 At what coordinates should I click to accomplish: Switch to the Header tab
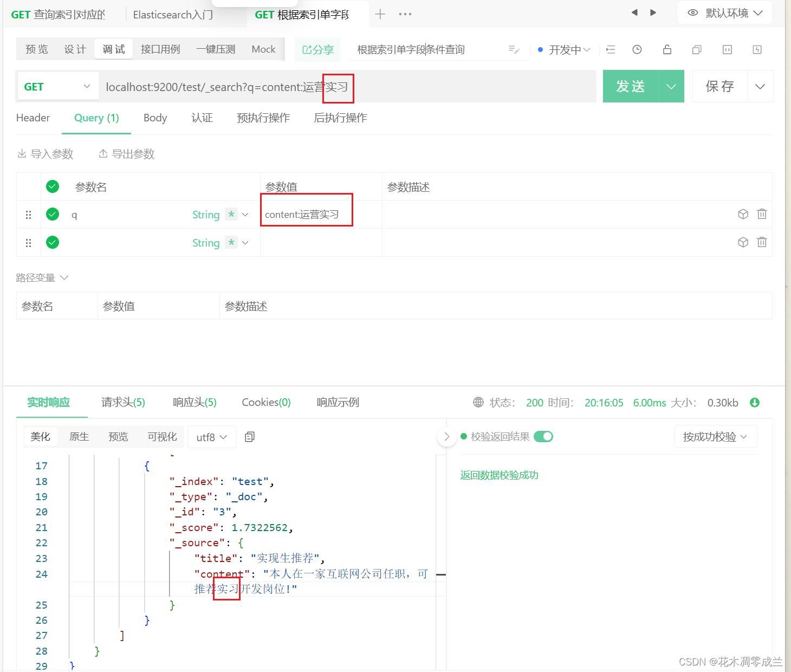[x=33, y=118]
